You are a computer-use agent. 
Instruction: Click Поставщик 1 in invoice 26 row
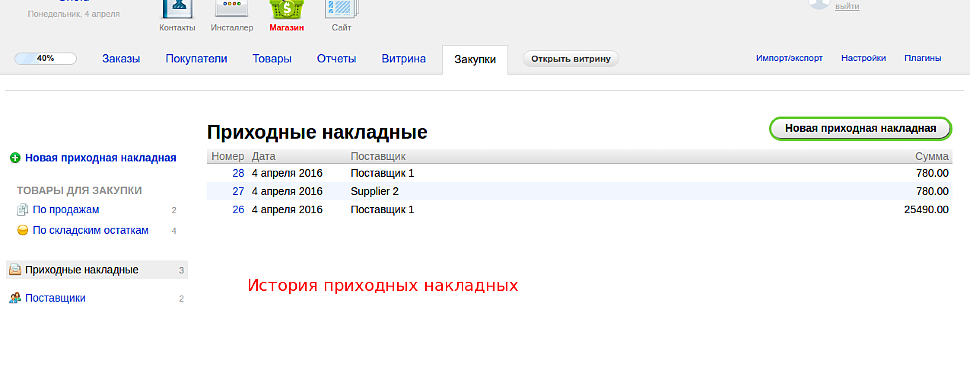[x=382, y=210]
